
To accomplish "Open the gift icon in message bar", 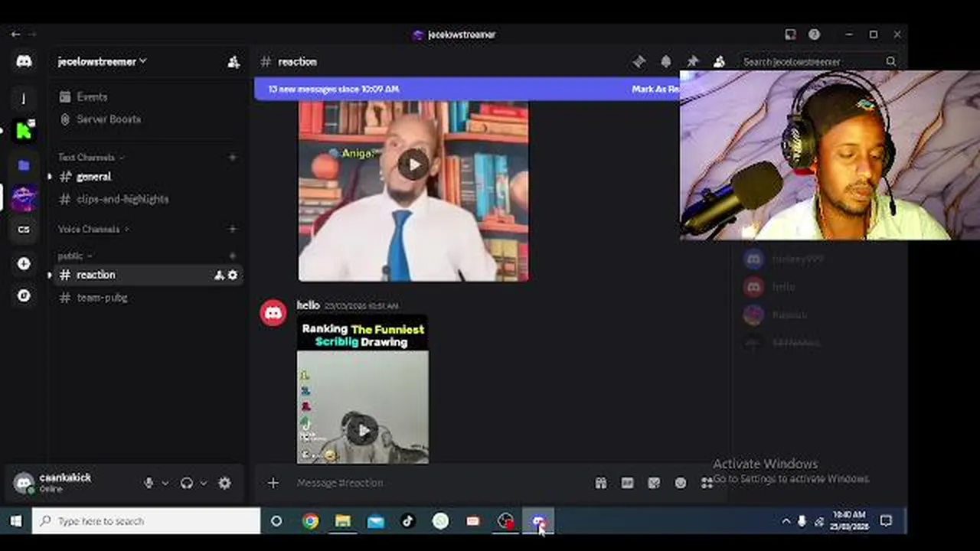I will (x=601, y=483).
